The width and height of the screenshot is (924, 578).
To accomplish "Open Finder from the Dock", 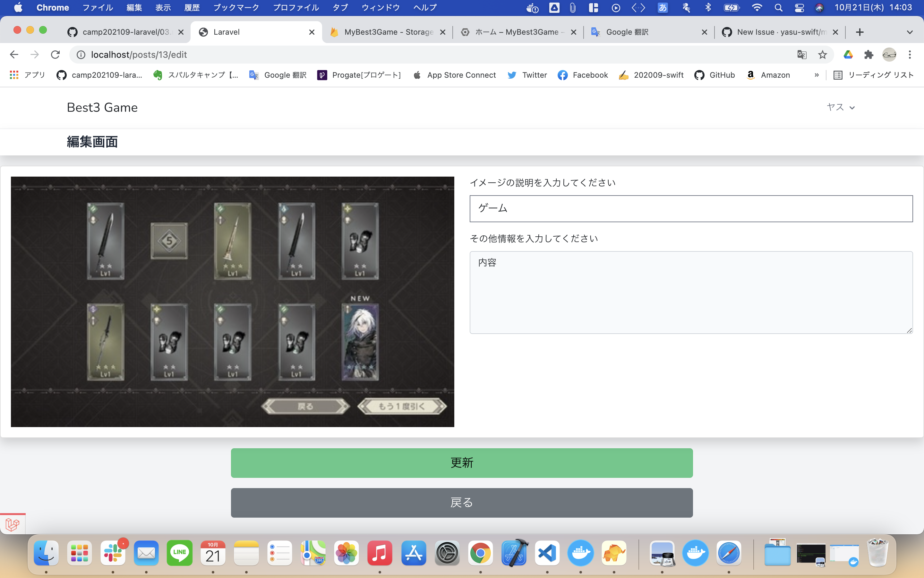I will [46, 553].
